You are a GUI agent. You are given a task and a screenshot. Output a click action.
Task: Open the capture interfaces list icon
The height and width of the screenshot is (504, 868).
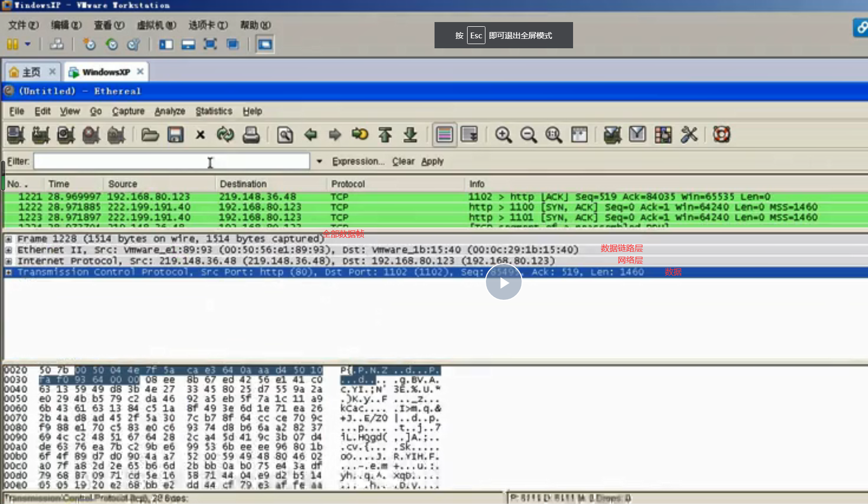(x=16, y=135)
